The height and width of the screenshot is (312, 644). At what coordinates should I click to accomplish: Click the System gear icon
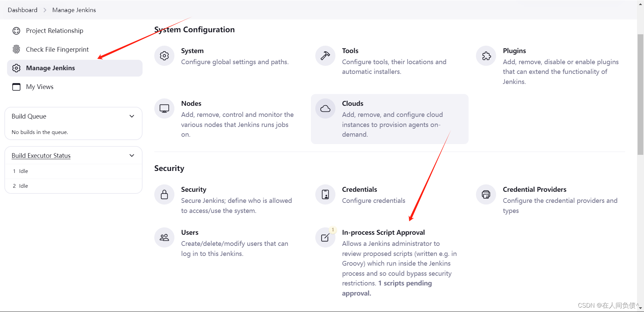click(164, 56)
